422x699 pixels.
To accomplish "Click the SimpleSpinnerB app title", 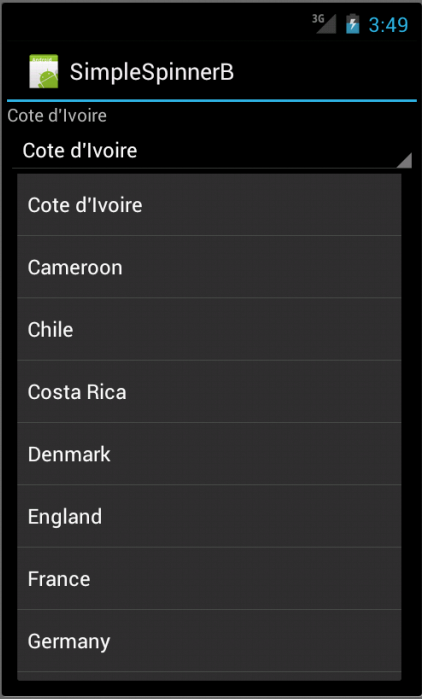I will pyautogui.click(x=152, y=72).
